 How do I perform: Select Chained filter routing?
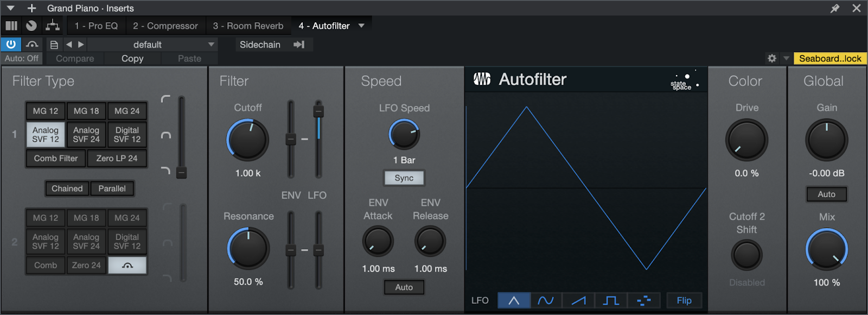tap(67, 188)
